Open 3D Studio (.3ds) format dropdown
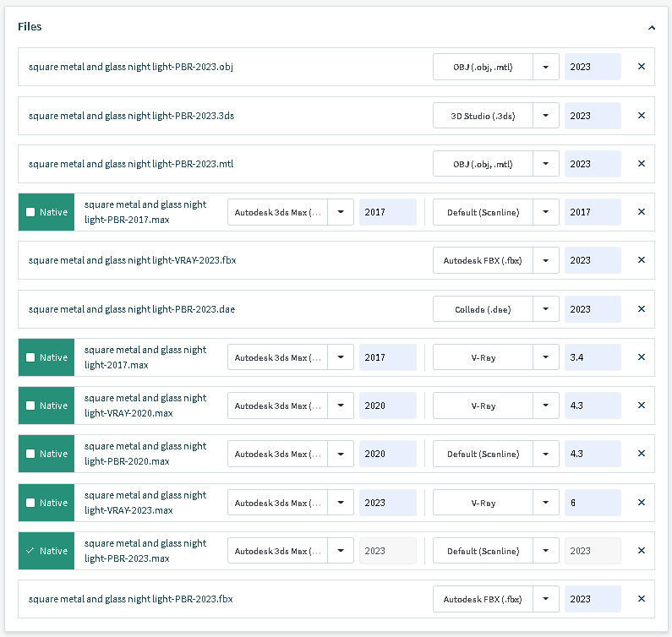Image resolution: width=672 pixels, height=637 pixels. [x=545, y=116]
